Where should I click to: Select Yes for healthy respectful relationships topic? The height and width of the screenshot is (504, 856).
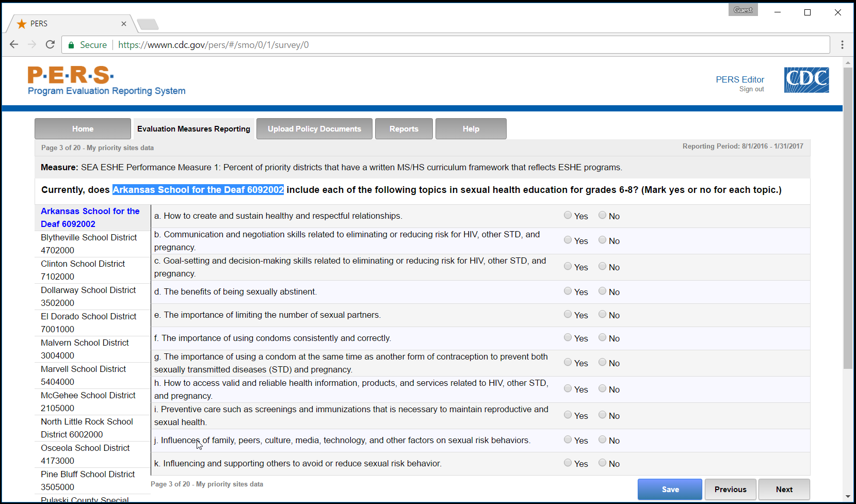pyautogui.click(x=568, y=216)
